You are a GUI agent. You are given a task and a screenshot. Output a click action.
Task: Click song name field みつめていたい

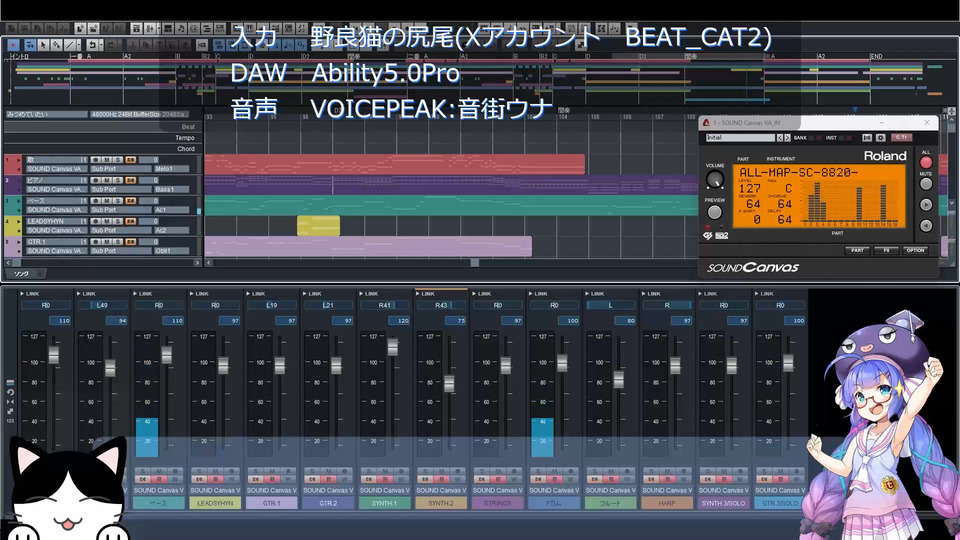pyautogui.click(x=47, y=114)
